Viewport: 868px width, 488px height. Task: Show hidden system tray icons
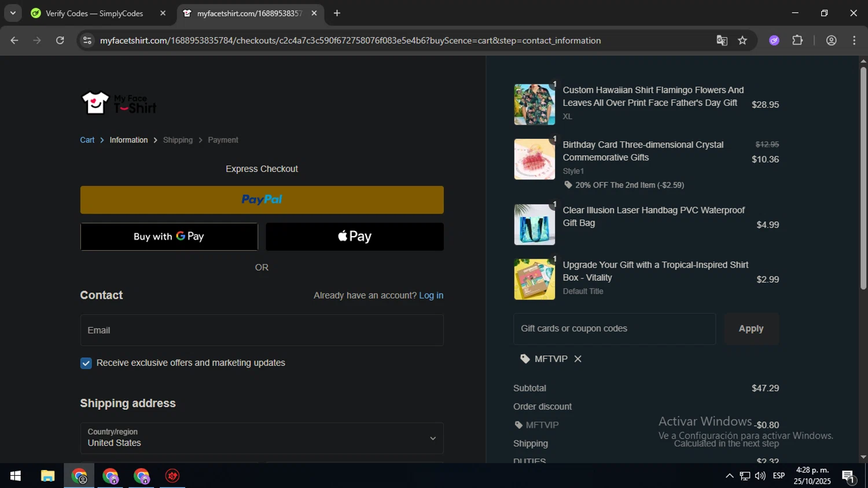[729, 476]
